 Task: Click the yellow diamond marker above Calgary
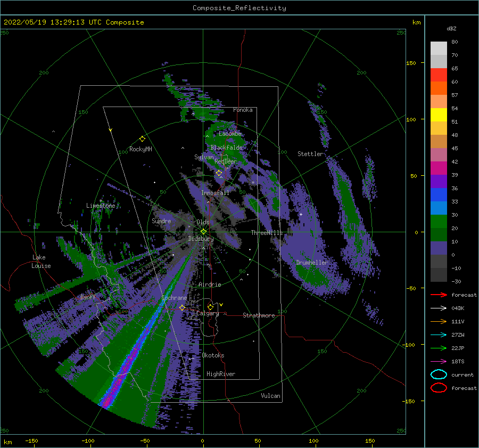pos(210,307)
